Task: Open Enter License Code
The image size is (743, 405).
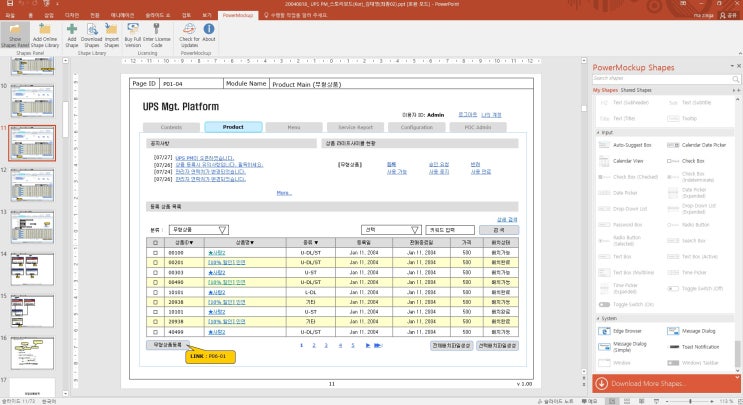Action: click(x=157, y=36)
